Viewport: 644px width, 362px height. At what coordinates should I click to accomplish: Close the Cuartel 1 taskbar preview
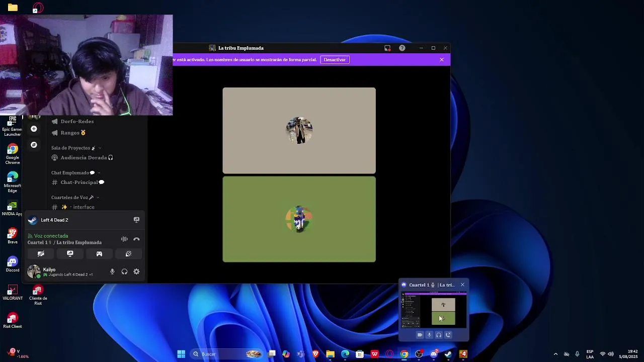point(462,285)
